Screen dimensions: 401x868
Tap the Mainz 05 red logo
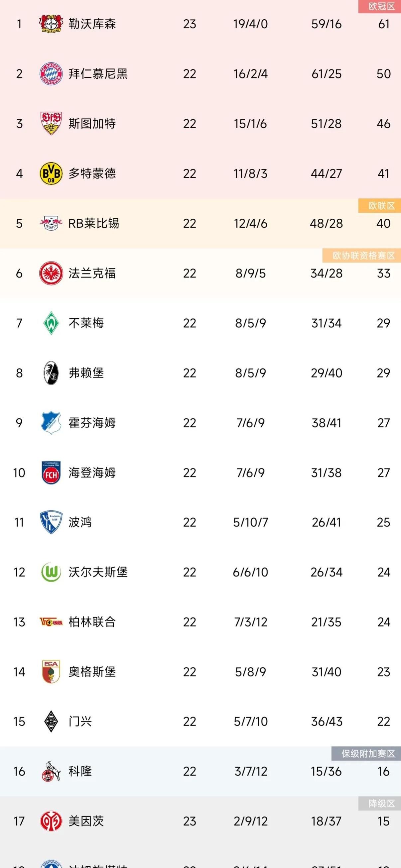pos(51,821)
